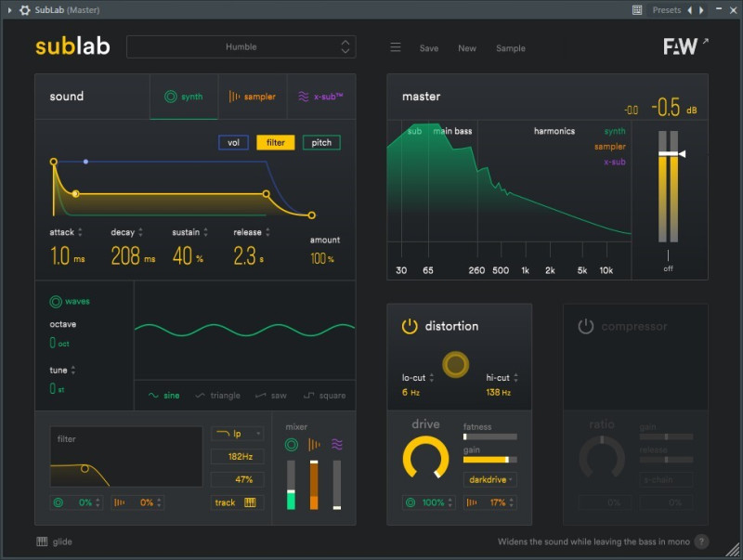Switch to the x-sub tab
743x560 pixels.
click(x=320, y=97)
